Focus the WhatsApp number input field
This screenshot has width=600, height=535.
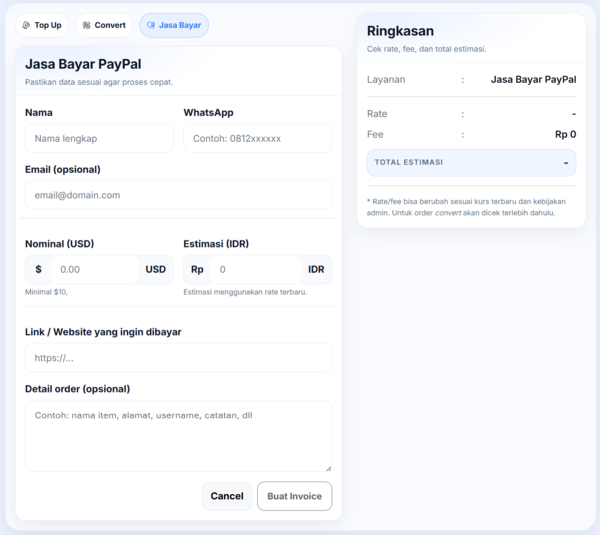click(258, 138)
